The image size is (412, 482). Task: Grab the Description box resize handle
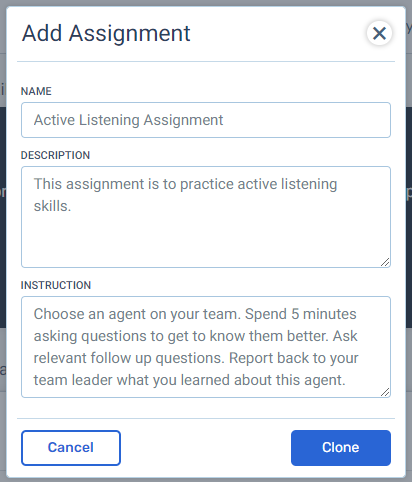pos(385,262)
